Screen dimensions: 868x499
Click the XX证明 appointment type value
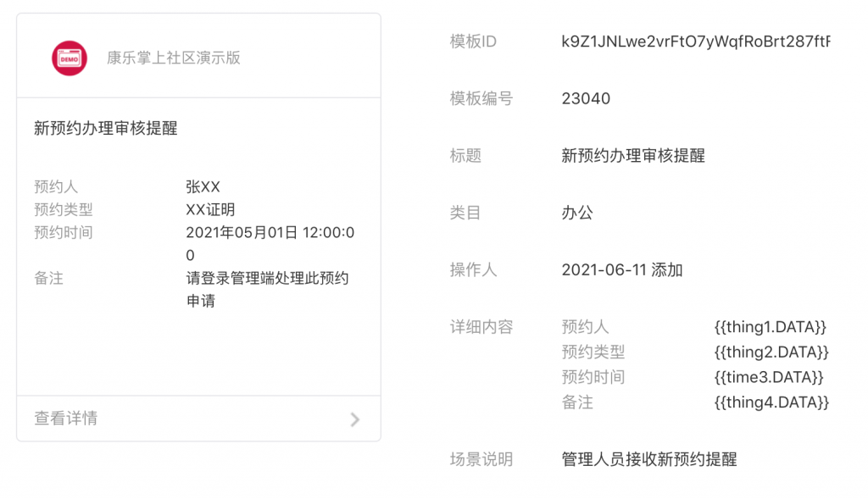coord(210,210)
